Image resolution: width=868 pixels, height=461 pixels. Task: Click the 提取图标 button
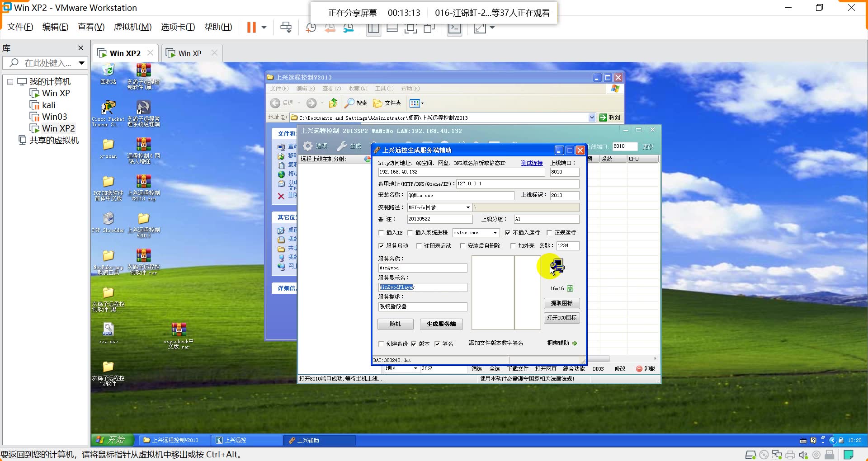[x=561, y=303]
